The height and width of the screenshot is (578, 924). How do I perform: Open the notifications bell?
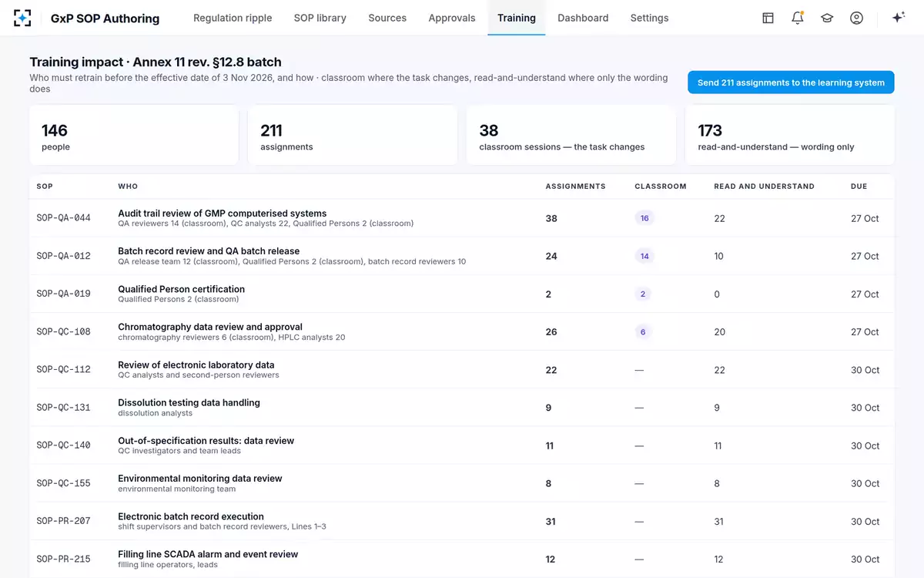tap(798, 18)
